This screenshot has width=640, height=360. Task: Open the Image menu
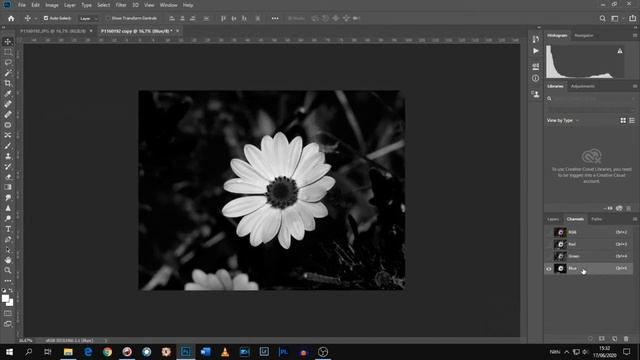pos(51,5)
